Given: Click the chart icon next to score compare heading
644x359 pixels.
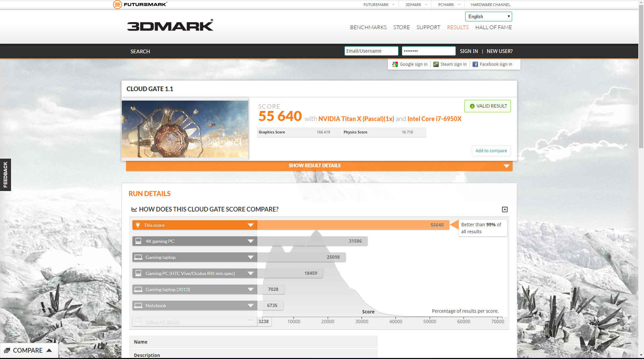Looking at the screenshot, I should click(134, 209).
